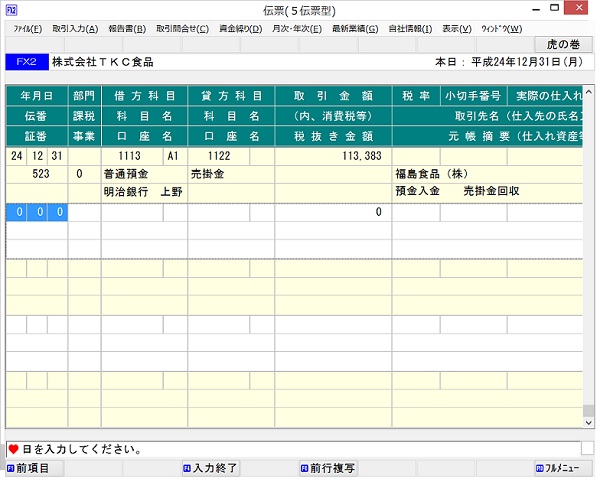The height and width of the screenshot is (482, 600).
Task: Minimize the 伝票 window
Action: coord(536,9)
